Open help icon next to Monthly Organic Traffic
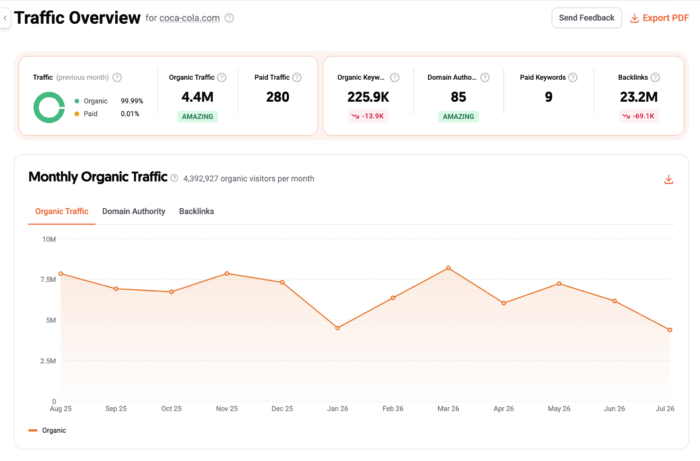Viewport: 700px width, 461px height. pyautogui.click(x=174, y=178)
